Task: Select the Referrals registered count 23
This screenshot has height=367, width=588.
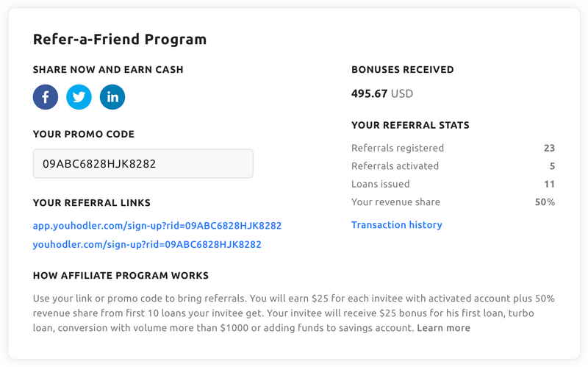Action: tap(549, 148)
